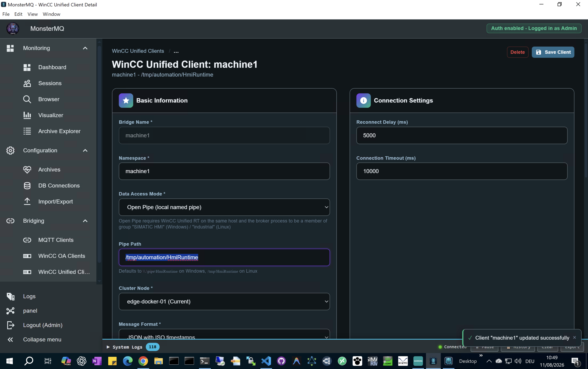
Task: Open the Data Access Mode dropdown
Action: (x=224, y=207)
